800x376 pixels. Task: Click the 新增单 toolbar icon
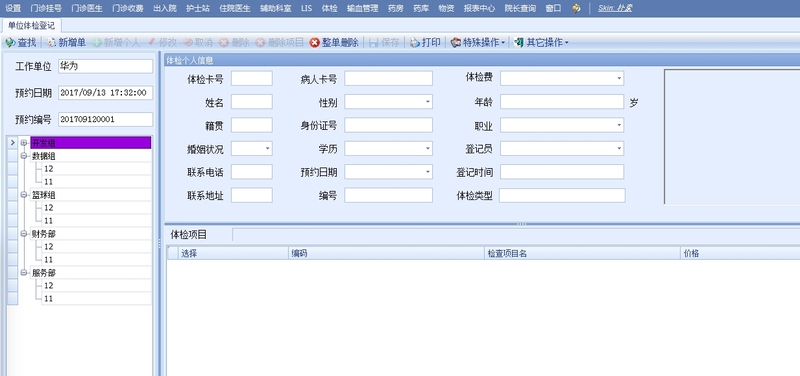pos(51,43)
